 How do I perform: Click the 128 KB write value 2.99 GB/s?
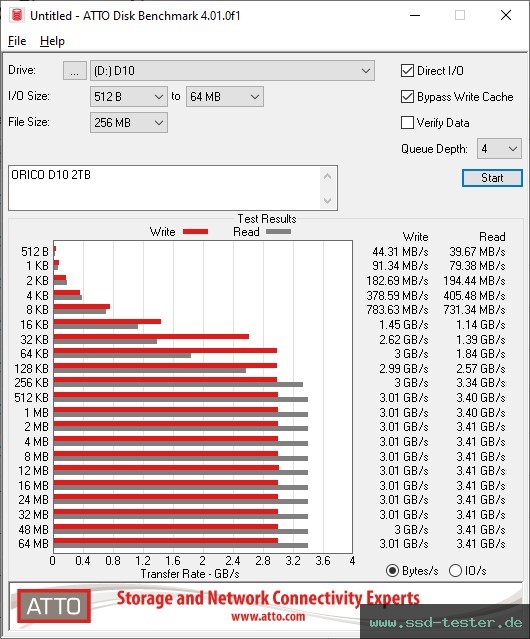[x=404, y=369]
